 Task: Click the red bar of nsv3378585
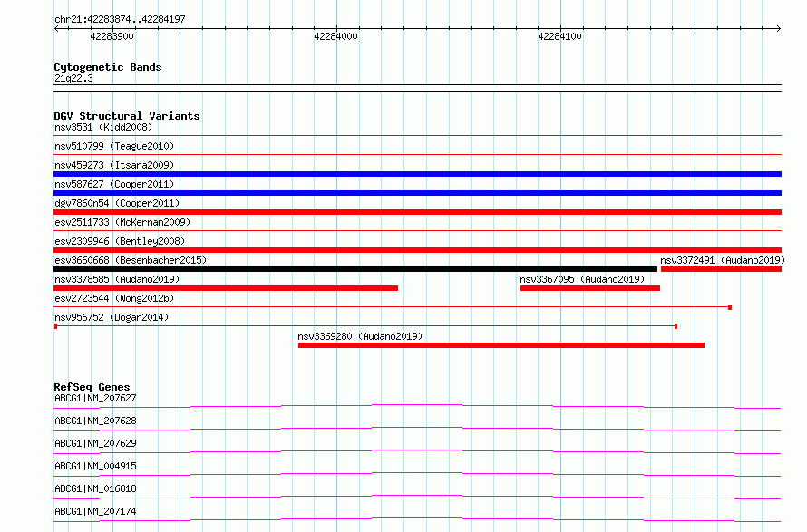point(226,288)
